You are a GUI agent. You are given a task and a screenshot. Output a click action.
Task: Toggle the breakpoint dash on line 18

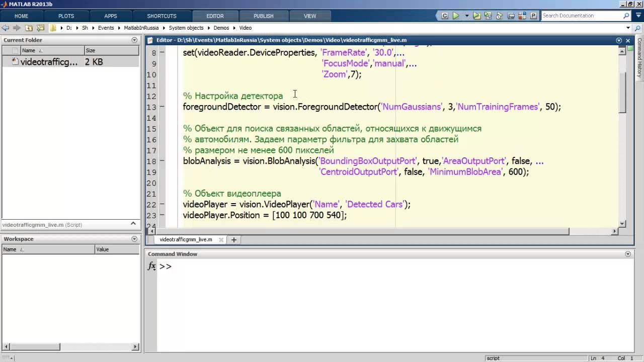click(162, 161)
